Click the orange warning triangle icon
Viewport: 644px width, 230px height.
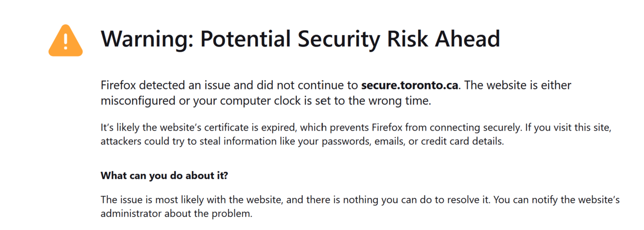(x=65, y=41)
